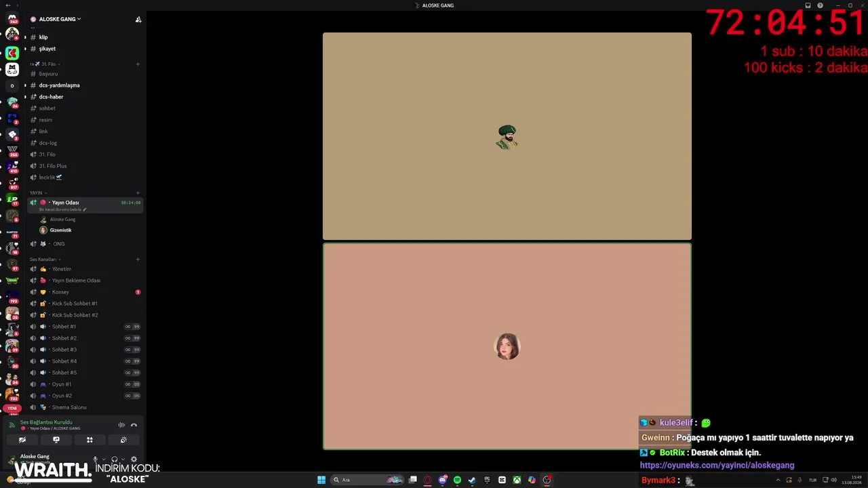This screenshot has width=868, height=488.
Task: Join the 31. Filo Plus voice channel
Action: pos(84,166)
